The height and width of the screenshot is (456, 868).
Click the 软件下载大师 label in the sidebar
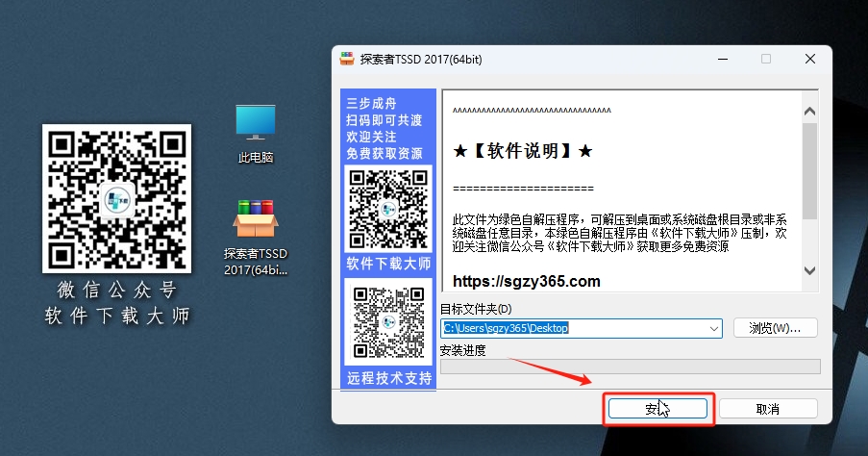[x=388, y=264]
